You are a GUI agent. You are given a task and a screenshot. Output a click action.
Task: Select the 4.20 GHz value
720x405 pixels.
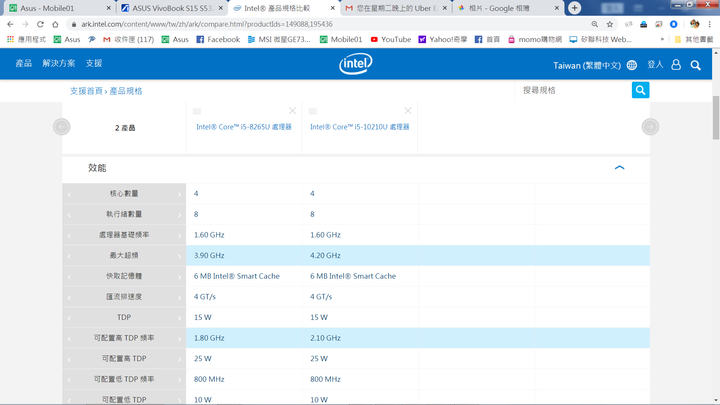click(325, 255)
